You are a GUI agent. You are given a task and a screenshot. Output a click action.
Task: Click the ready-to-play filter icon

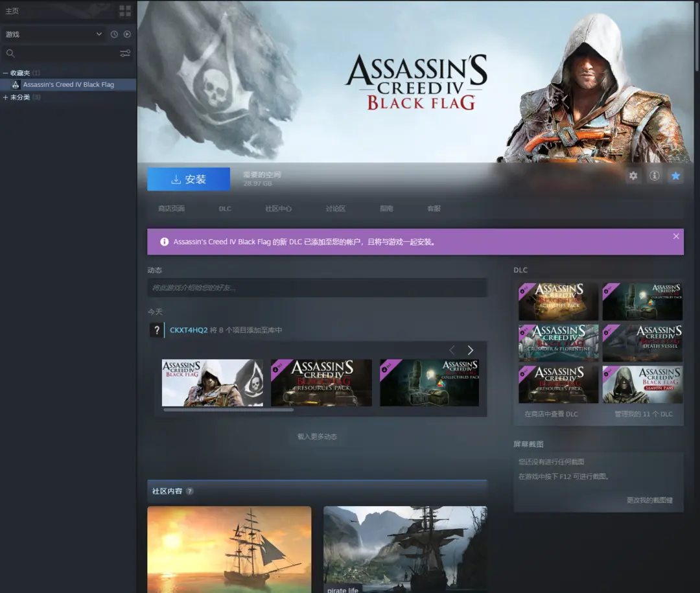[127, 34]
